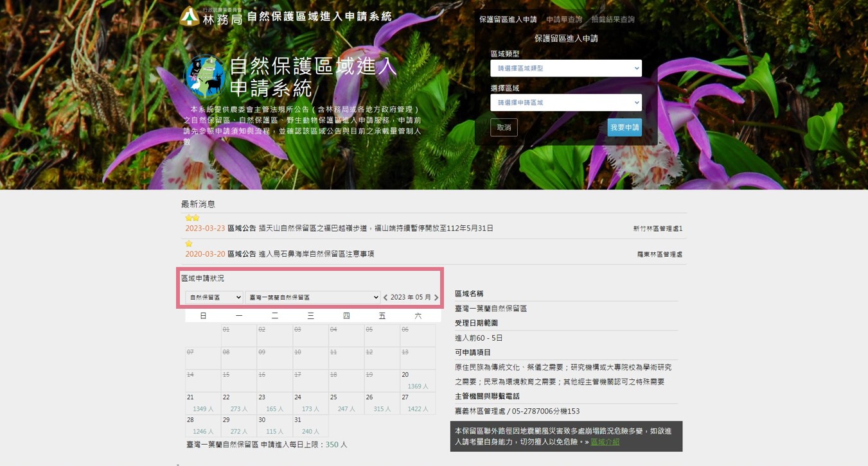Open the 區域介紹 link
Screen dimensions: 868x466
pos(605,442)
